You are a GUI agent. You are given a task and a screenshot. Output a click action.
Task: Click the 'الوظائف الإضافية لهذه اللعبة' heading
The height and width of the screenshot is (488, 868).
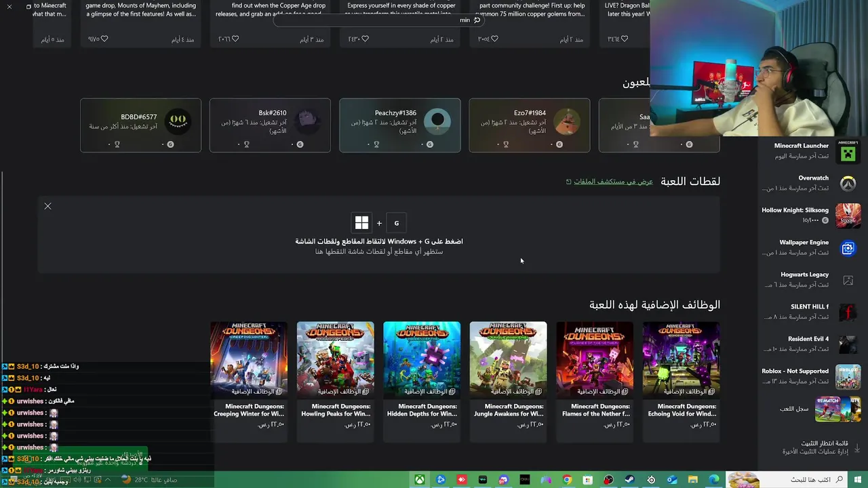pyautogui.click(x=654, y=305)
